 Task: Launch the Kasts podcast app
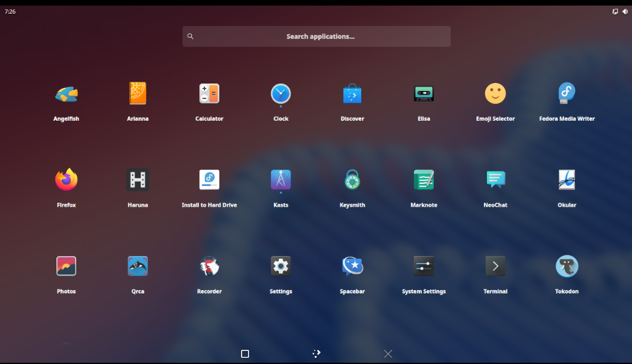[x=281, y=180]
